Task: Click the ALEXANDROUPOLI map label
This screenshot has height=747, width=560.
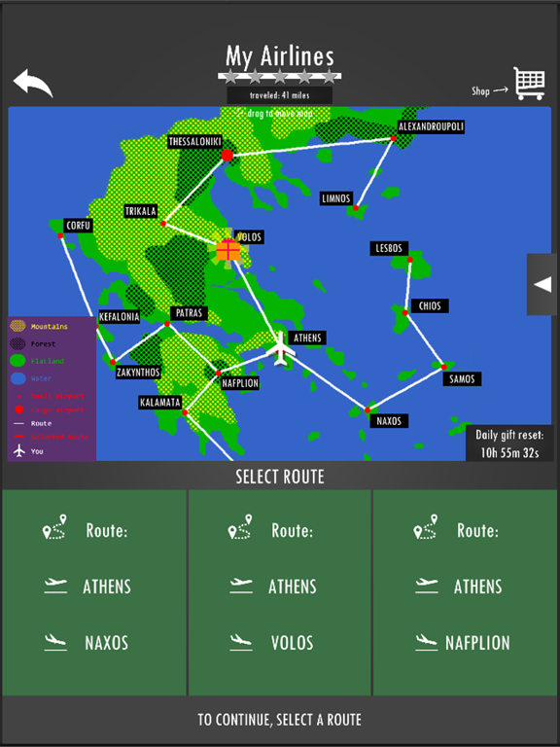Action: [x=431, y=126]
